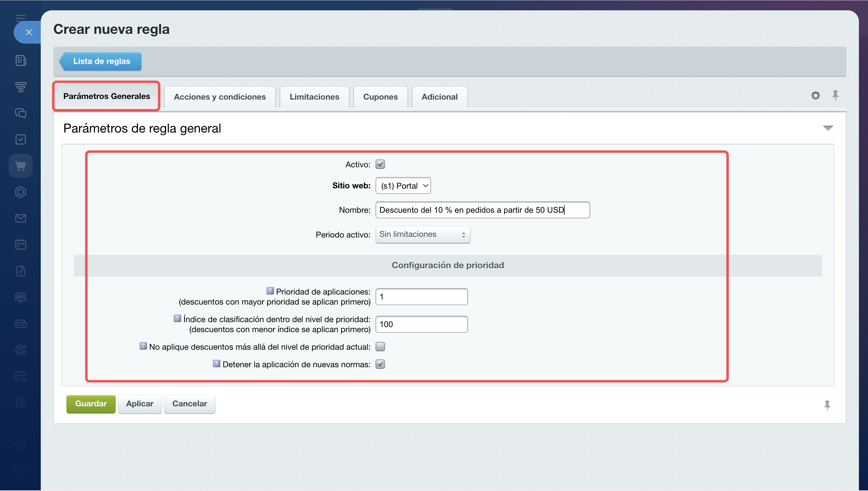
Task: Show help for No aplique descuentos
Action: coord(143,346)
